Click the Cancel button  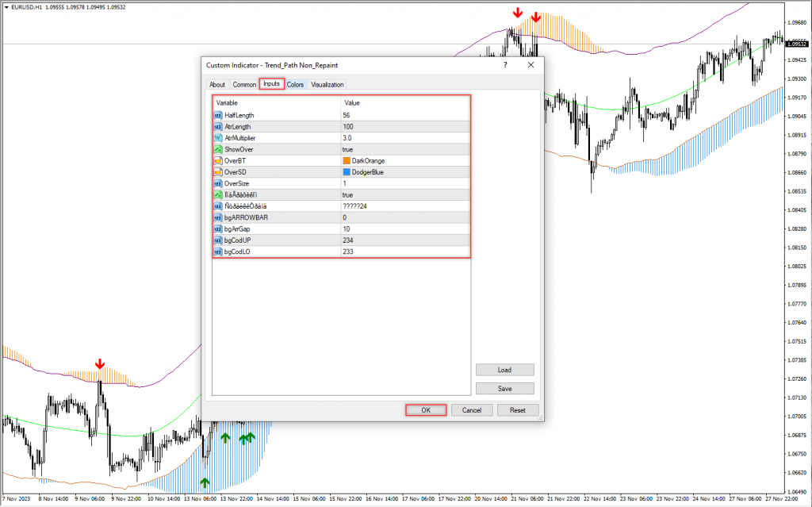472,410
